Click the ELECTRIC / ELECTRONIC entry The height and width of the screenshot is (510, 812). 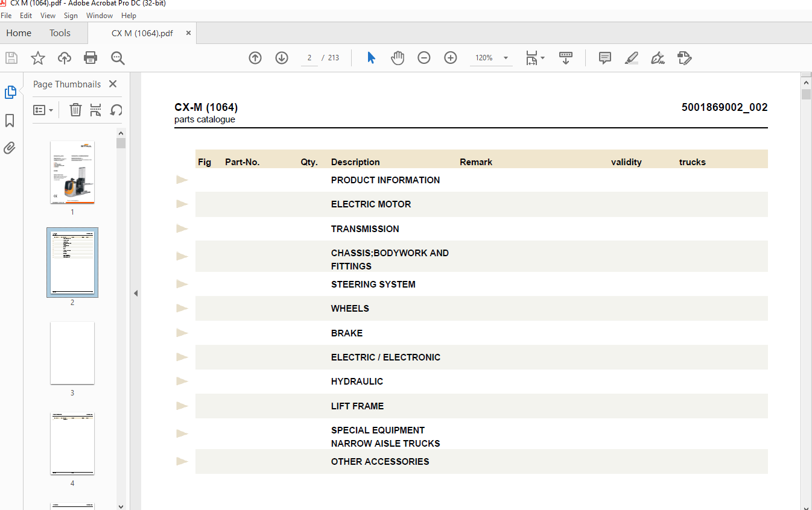pyautogui.click(x=385, y=357)
